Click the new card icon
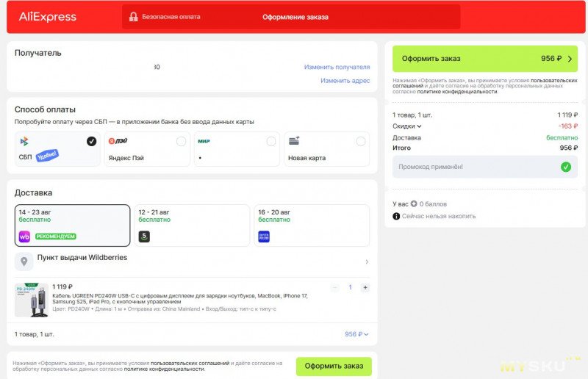This screenshot has width=588, height=379. pos(294,141)
